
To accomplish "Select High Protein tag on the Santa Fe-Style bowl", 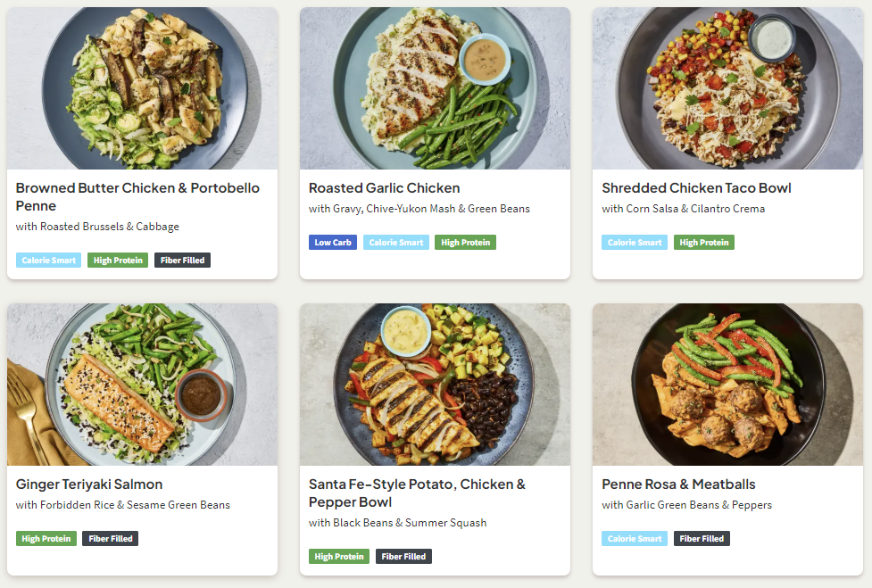I will 339,557.
